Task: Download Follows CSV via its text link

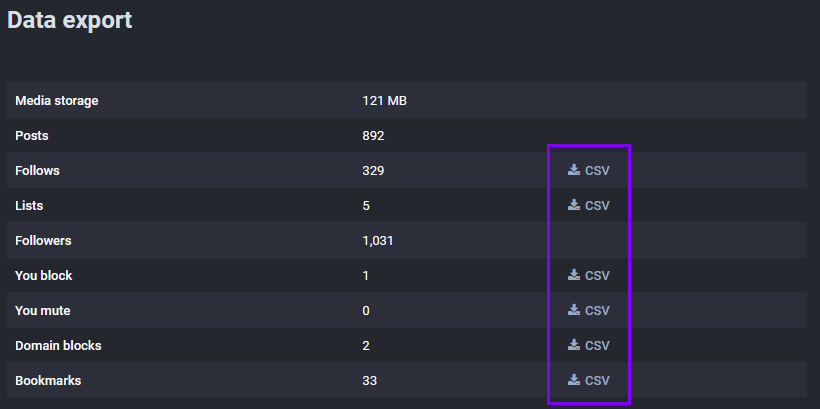Action: pos(597,171)
